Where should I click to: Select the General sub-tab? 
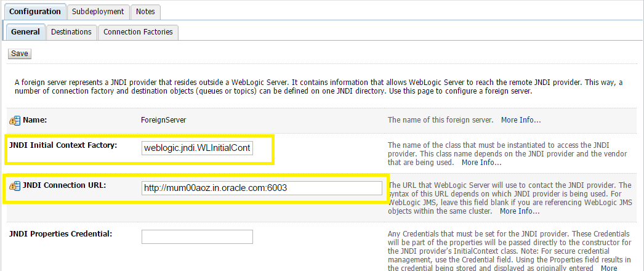[25, 32]
